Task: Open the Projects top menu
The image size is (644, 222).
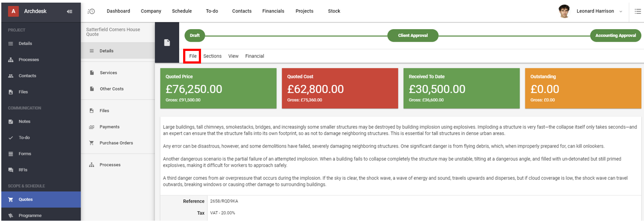Action: tap(304, 11)
